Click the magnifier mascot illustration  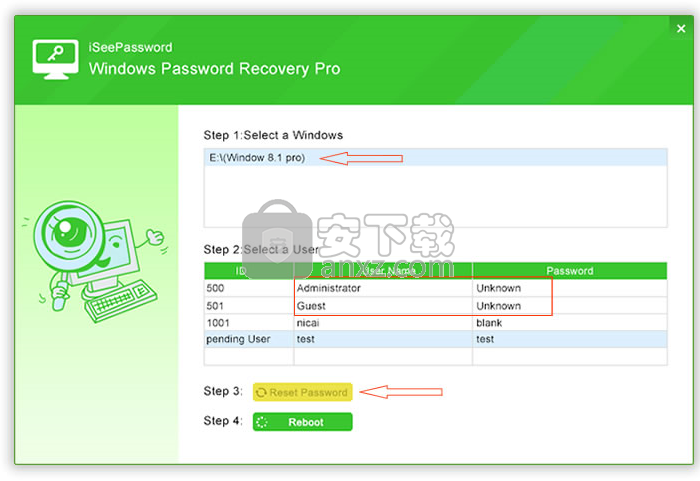[x=95, y=261]
